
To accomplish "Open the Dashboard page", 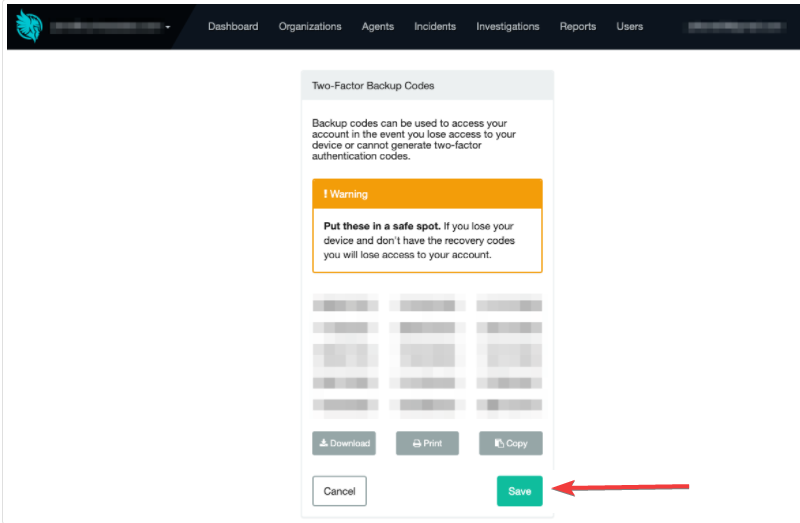I will 233,26.
